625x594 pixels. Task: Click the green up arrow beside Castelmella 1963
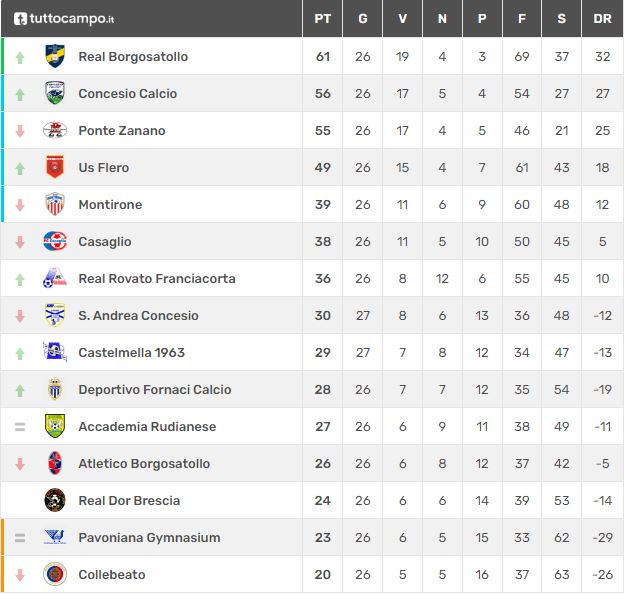point(20,353)
